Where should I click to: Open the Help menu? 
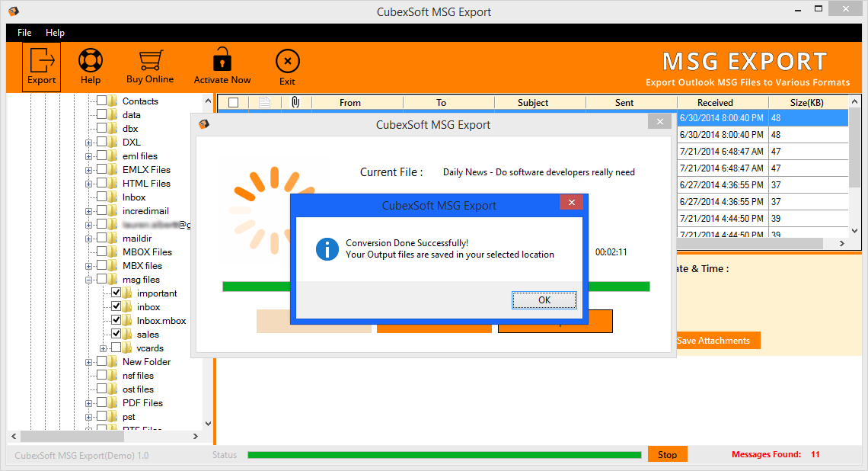tap(55, 33)
